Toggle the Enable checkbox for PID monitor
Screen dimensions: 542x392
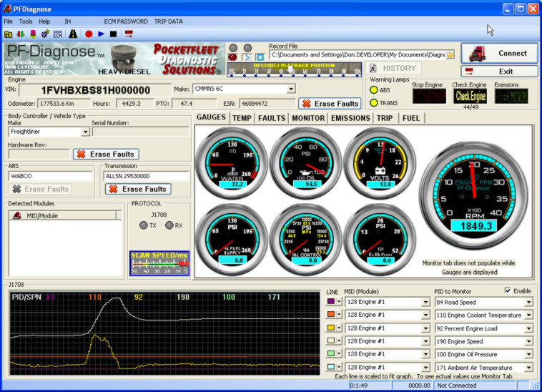click(508, 290)
